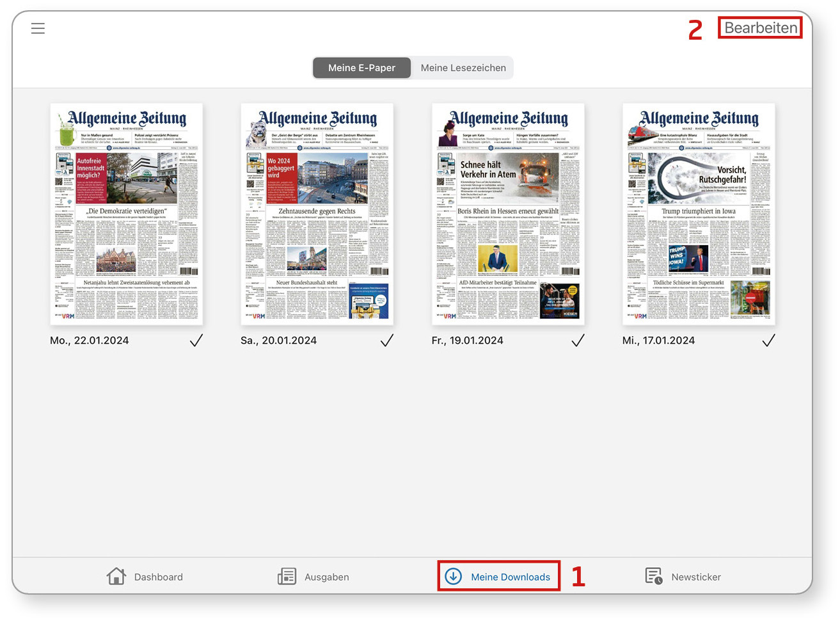Image resolution: width=840 pixels, height=626 pixels.
Task: Tap the Meine Downloads arrow icon
Action: tap(453, 576)
